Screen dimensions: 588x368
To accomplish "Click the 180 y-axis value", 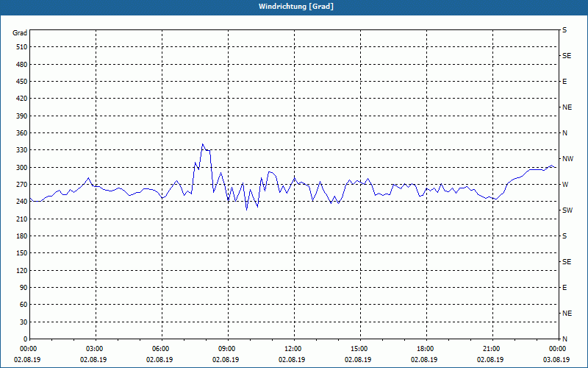I will coord(21,236).
